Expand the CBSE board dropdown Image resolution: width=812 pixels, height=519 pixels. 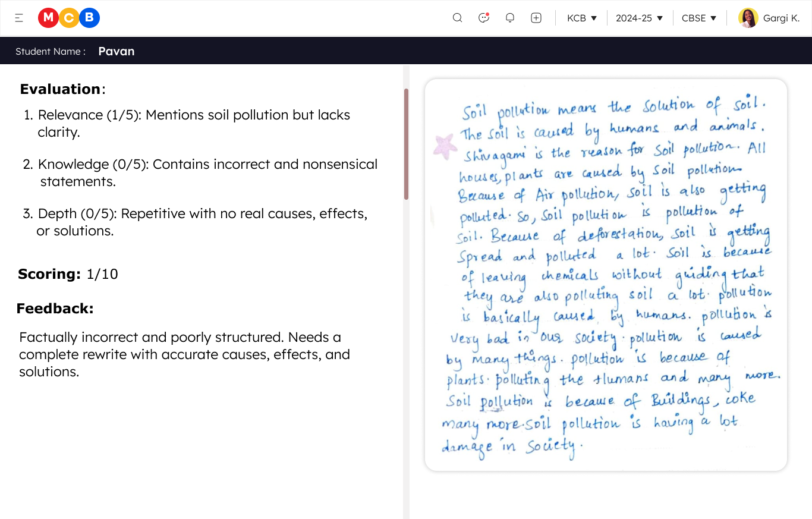tap(699, 18)
